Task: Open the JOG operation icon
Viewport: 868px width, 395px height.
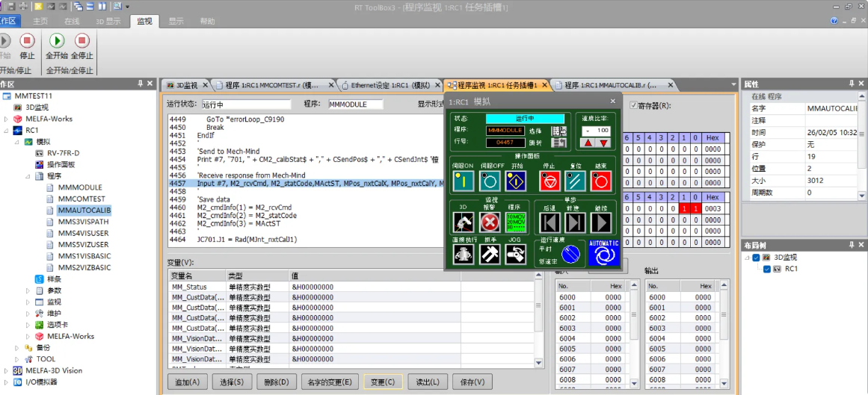Action: 514,255
